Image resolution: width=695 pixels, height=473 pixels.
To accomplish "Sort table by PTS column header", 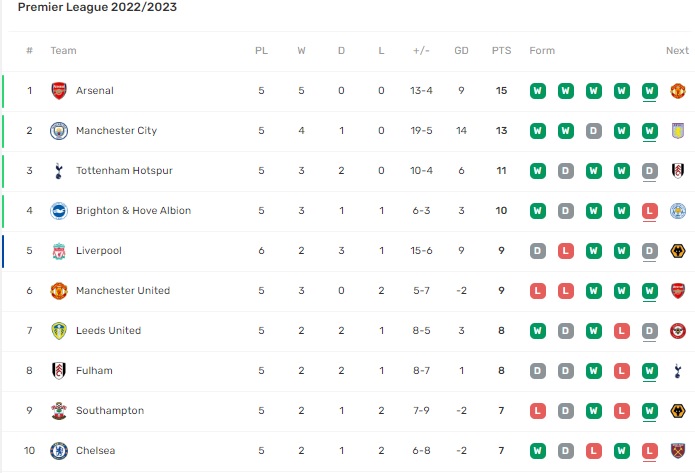I will (501, 51).
